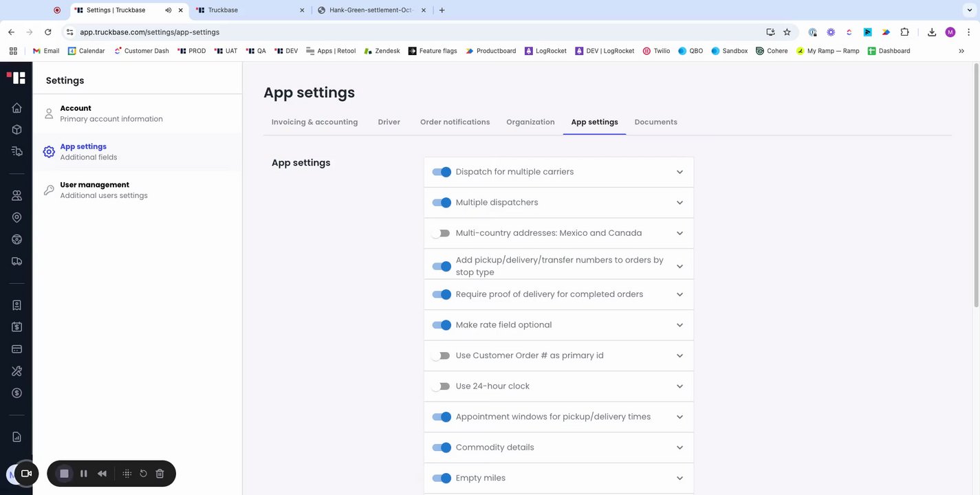Open the truck icon in sidebar
The width and height of the screenshot is (980, 495).
click(x=17, y=261)
